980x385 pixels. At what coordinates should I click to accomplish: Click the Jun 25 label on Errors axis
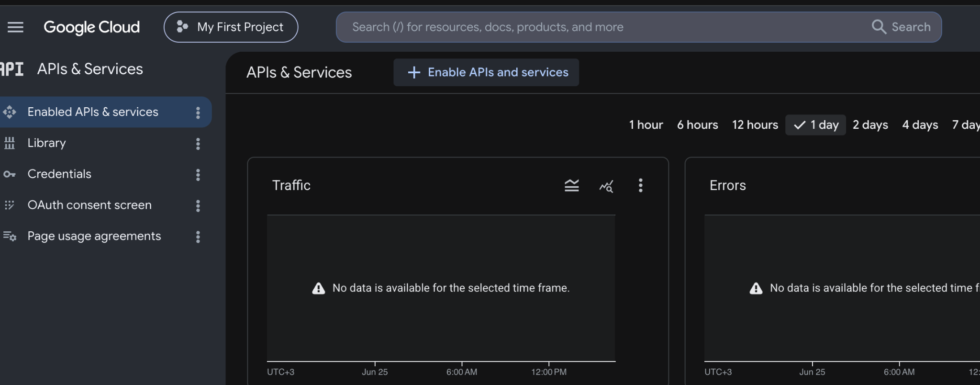pyautogui.click(x=812, y=372)
